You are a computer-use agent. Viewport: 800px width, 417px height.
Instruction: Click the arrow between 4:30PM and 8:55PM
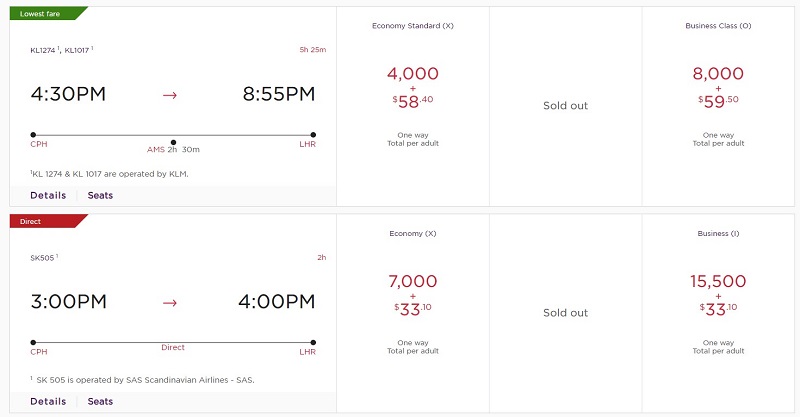pos(170,95)
